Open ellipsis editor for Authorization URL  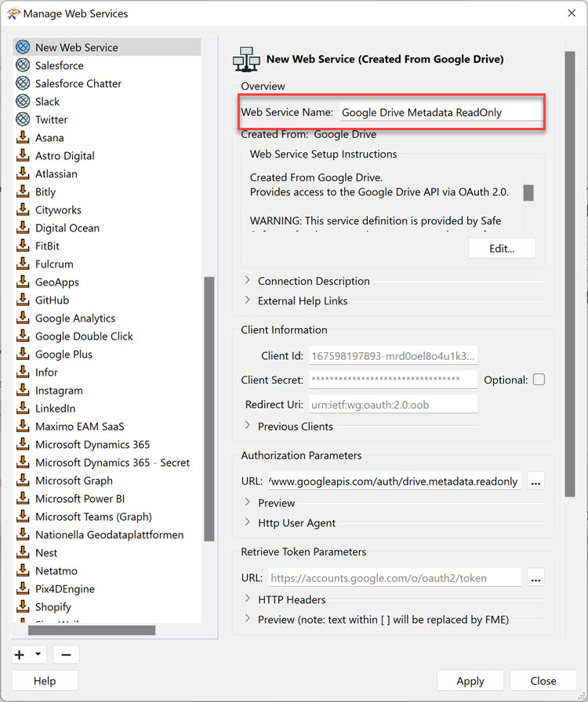pos(535,482)
